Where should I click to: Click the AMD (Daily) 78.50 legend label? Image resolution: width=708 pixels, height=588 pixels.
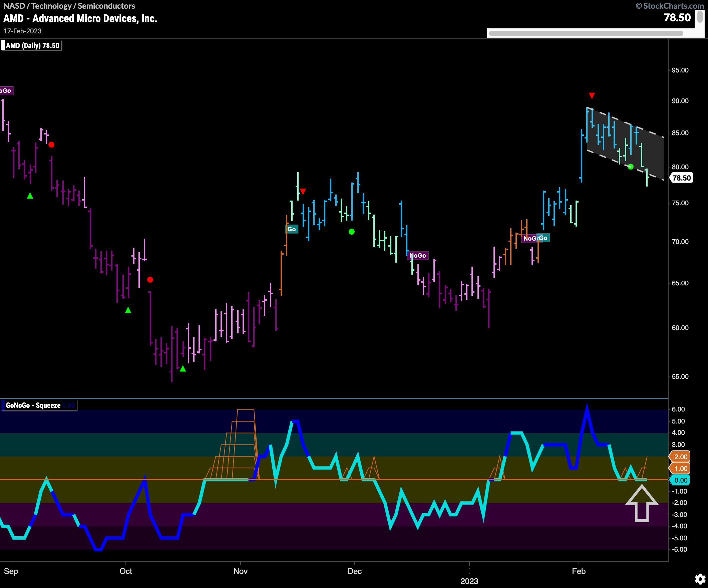(x=32, y=45)
